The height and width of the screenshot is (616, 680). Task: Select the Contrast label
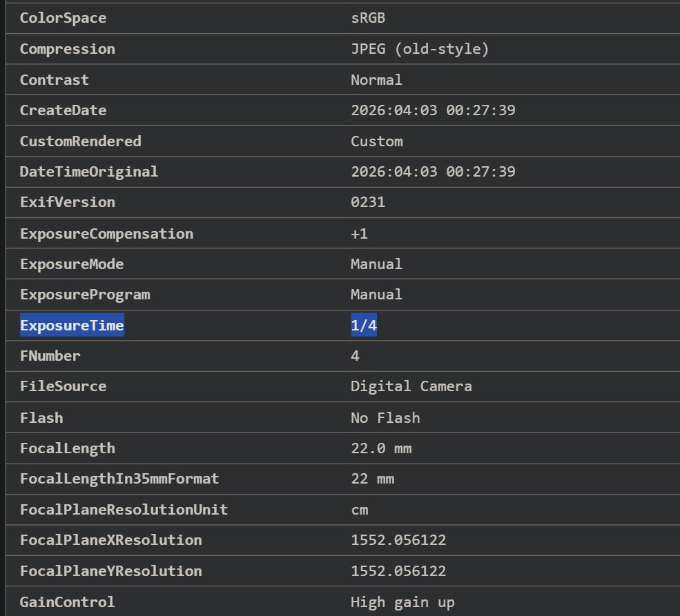coord(55,80)
